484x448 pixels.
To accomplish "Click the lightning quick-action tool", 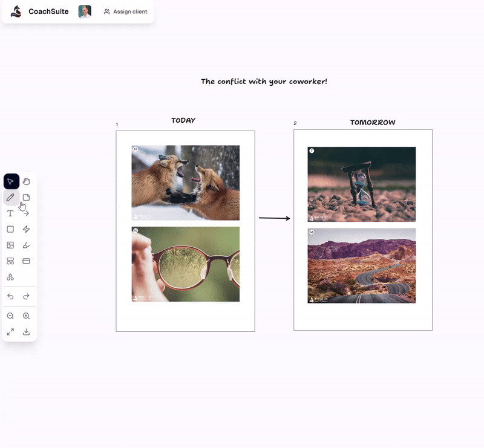I will [x=26, y=229].
